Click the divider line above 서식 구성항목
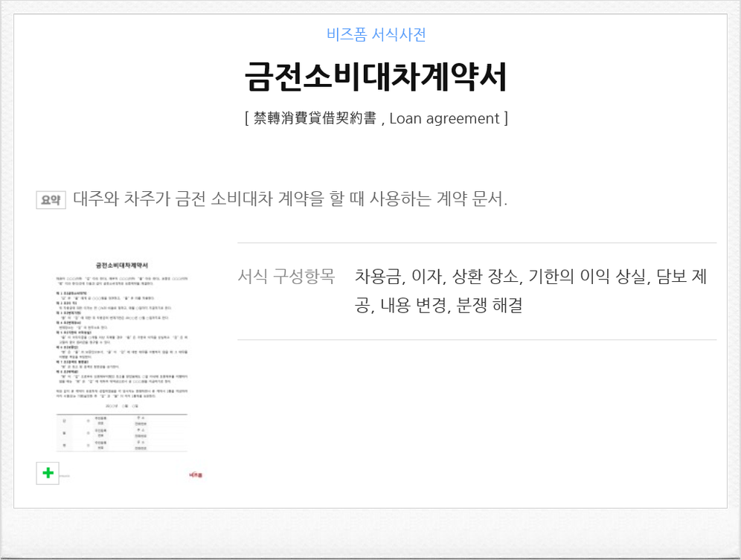This screenshot has height=560, width=741. [484, 242]
